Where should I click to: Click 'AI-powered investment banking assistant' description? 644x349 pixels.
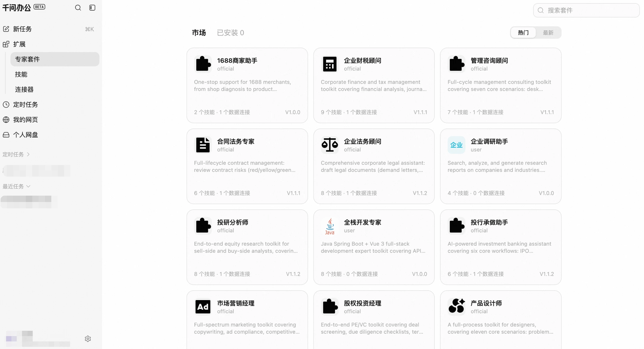(499, 247)
